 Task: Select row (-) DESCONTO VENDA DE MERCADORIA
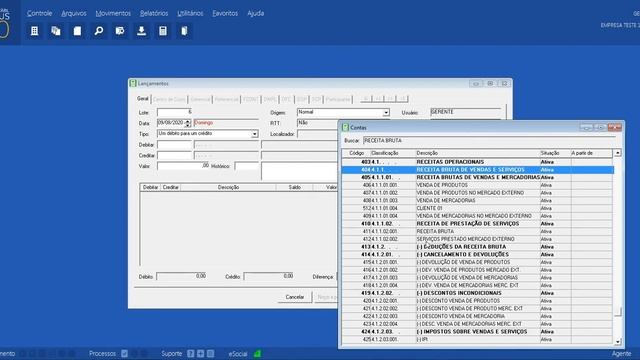point(478,316)
